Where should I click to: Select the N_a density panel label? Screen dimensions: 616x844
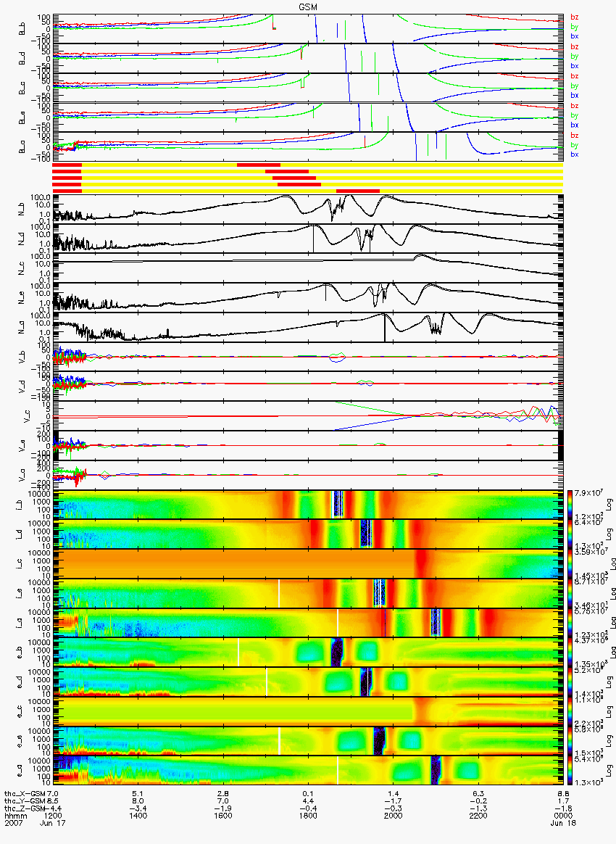22,328
